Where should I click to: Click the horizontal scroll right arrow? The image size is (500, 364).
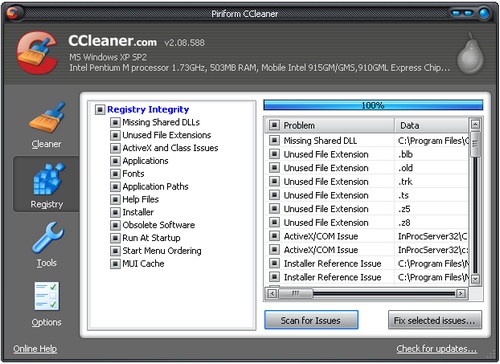[461, 294]
